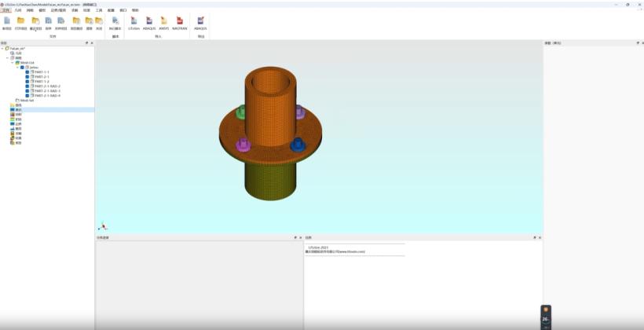This screenshot has width=644, height=330.
Task: Select the Mesh Set tree item
Action: coord(27,101)
